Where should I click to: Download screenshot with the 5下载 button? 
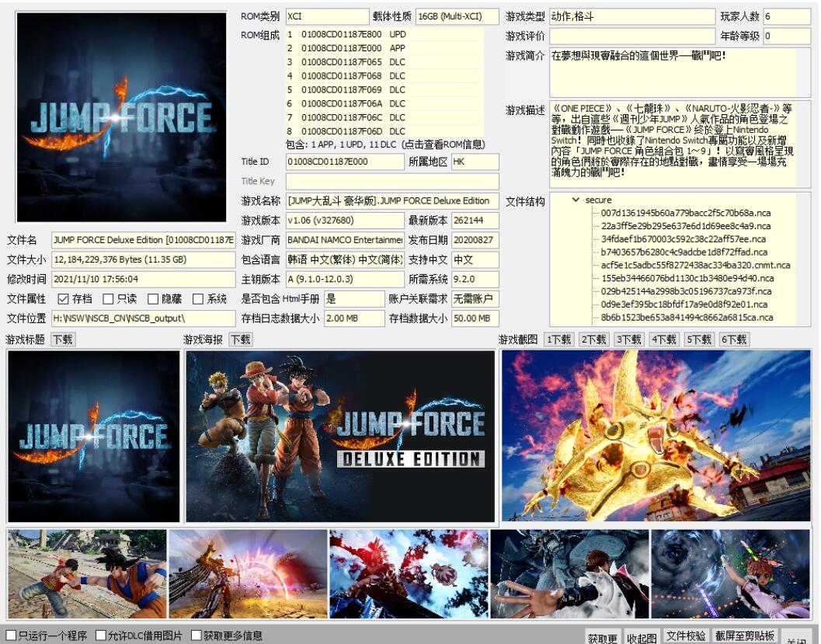tap(699, 339)
